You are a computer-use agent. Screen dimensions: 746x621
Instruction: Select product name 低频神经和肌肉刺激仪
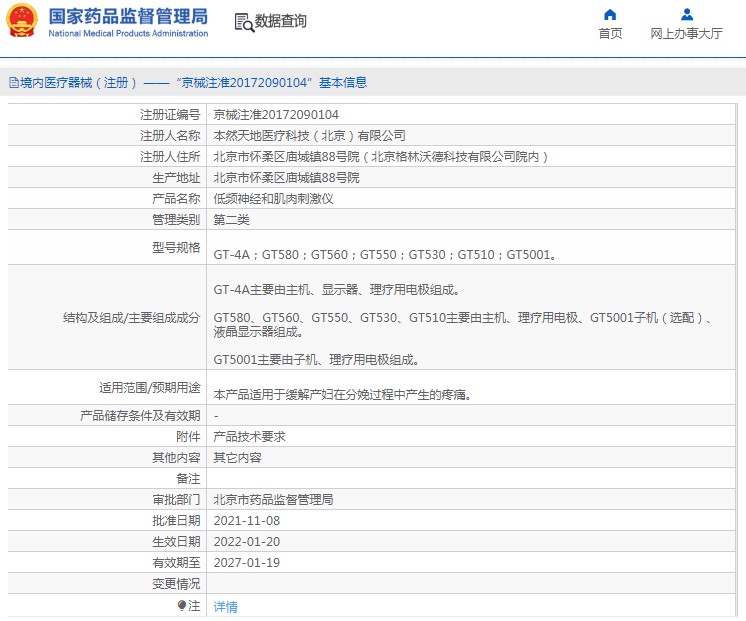pos(274,198)
